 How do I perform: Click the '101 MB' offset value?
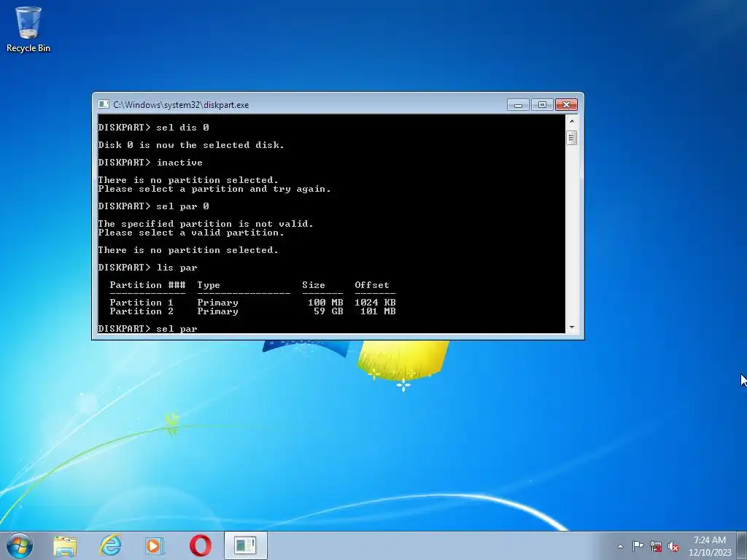(379, 311)
